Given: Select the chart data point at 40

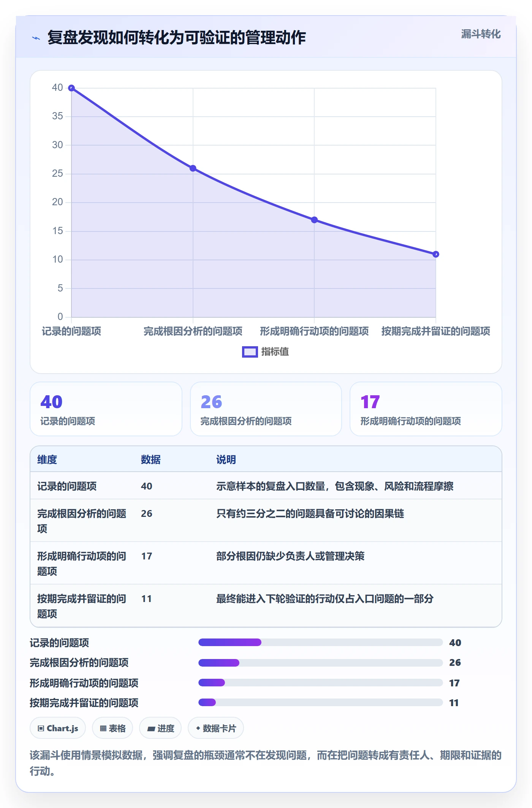Looking at the screenshot, I should (x=71, y=88).
